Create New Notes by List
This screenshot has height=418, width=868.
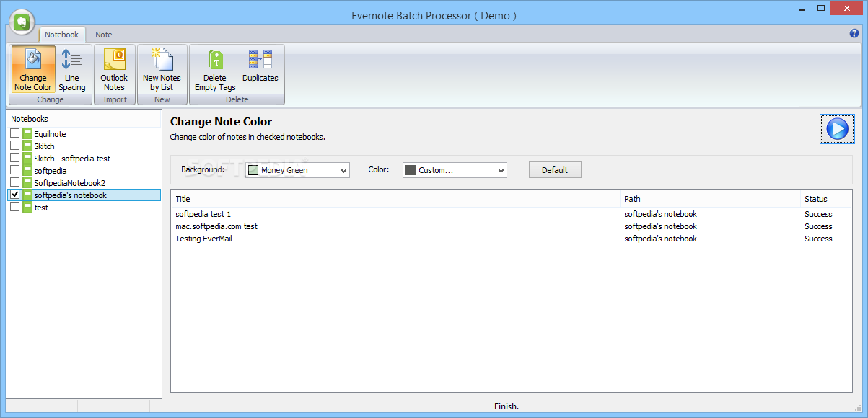pyautogui.click(x=162, y=70)
